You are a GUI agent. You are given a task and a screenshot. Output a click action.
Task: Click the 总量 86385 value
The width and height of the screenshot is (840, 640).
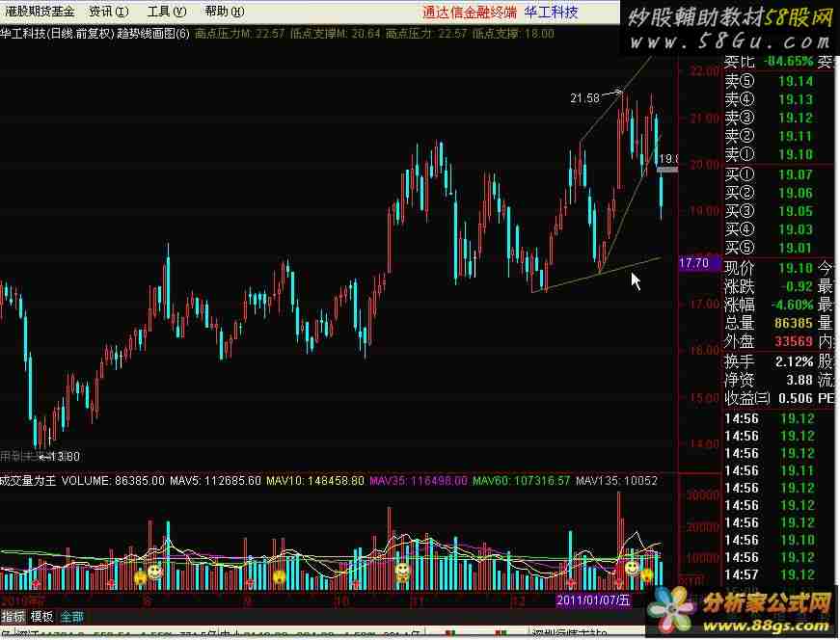pyautogui.click(x=794, y=323)
